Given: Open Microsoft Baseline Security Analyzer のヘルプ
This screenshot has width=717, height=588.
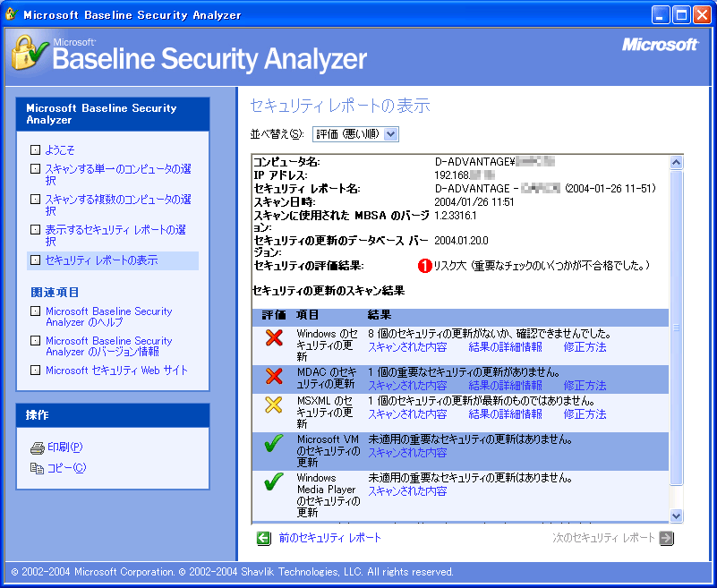Looking at the screenshot, I should [109, 317].
